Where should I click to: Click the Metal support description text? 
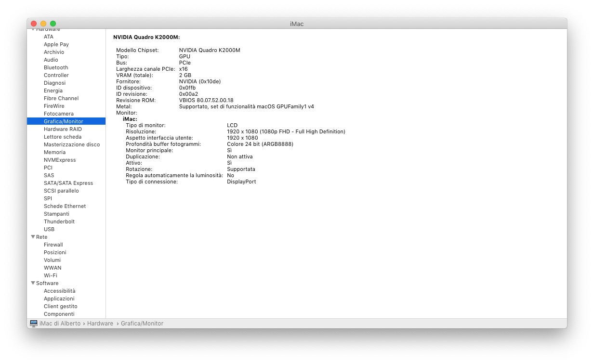point(247,106)
